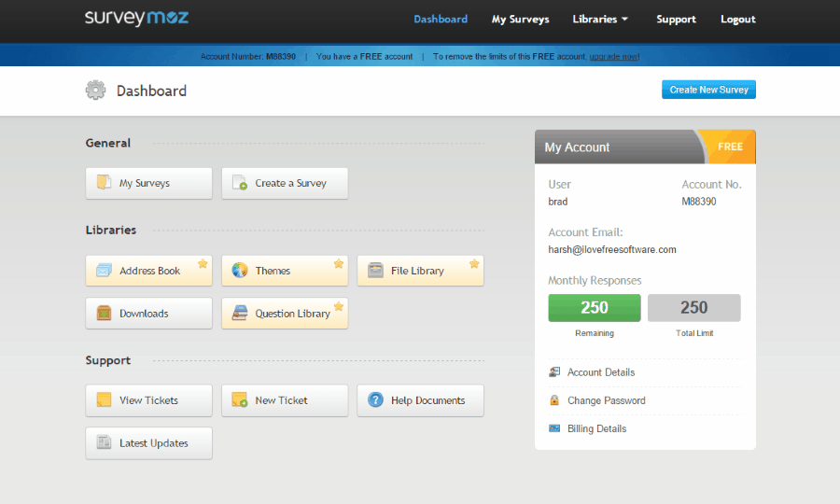
Task: Click the Create New Survey button
Action: 708,90
